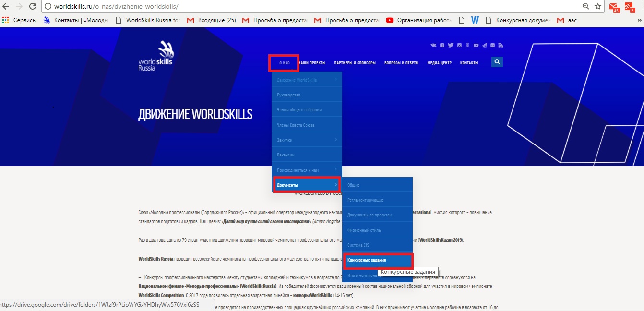Open the Facebook page icon

coord(442,45)
